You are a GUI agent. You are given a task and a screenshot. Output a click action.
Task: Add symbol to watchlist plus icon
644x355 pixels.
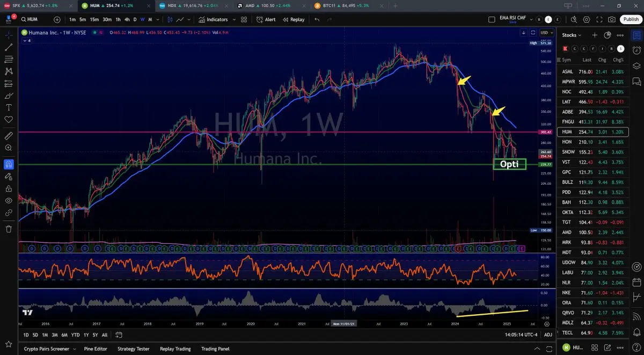[595, 35]
